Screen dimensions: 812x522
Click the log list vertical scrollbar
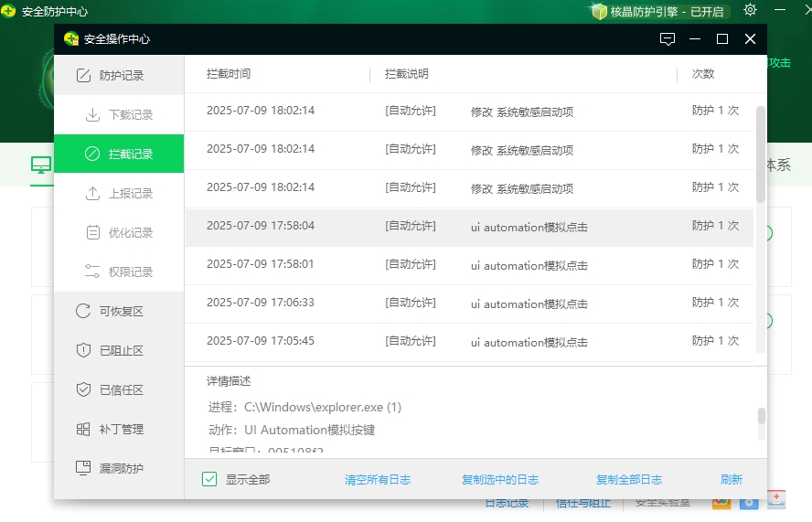pos(761,155)
